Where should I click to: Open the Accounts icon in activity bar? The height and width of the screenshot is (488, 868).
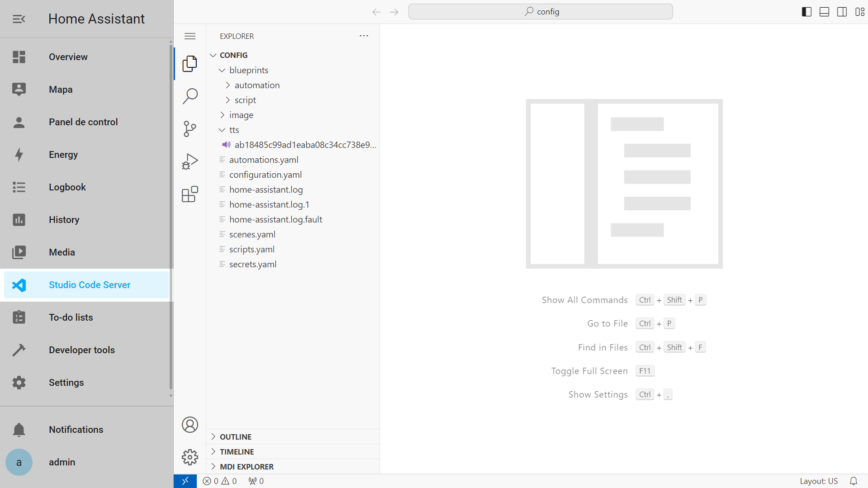[x=190, y=425]
